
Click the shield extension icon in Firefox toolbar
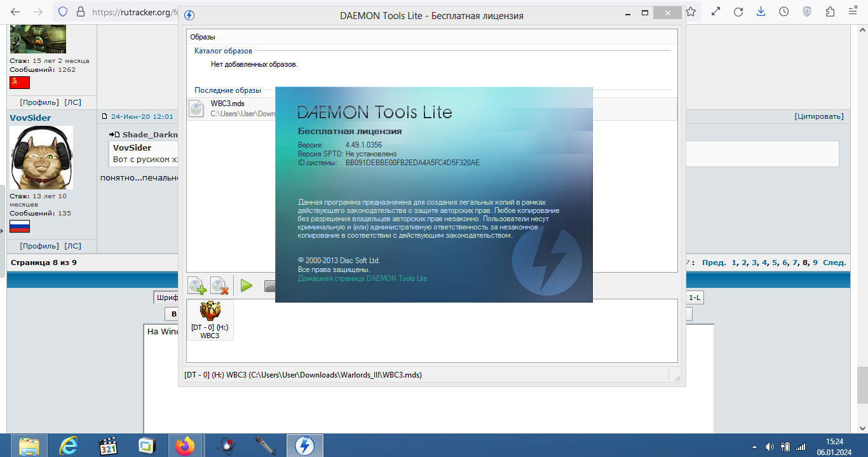pyautogui.click(x=807, y=11)
